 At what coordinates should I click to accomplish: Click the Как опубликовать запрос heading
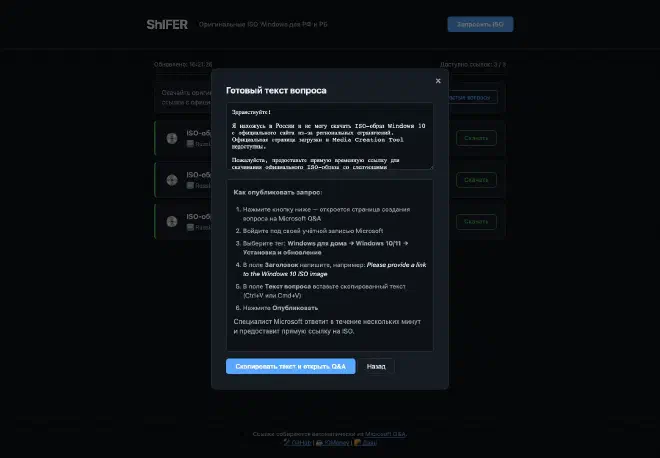point(278,192)
